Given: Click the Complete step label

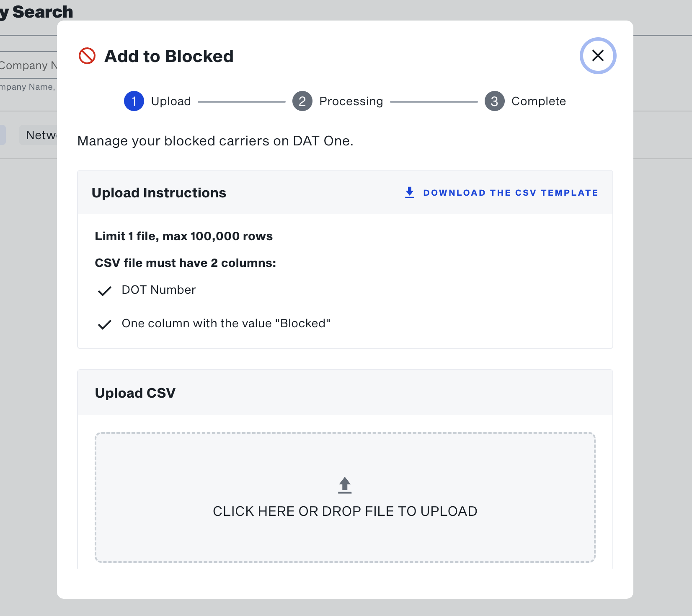Looking at the screenshot, I should (x=538, y=101).
